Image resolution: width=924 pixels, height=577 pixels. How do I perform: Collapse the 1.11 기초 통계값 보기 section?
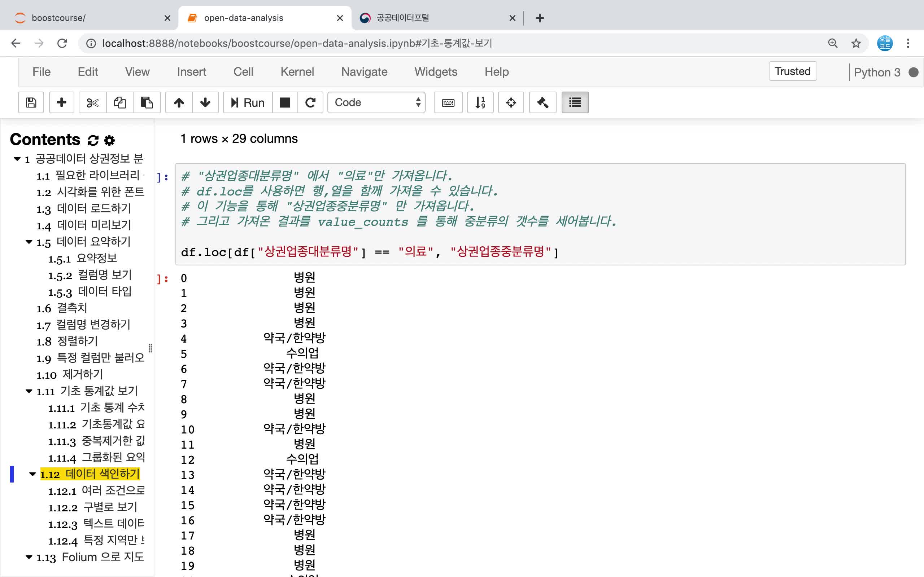[29, 391]
